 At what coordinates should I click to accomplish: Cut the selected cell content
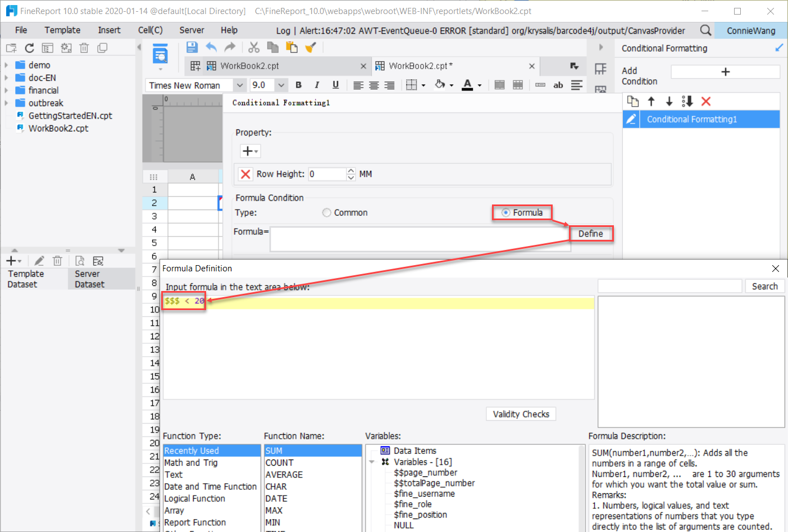tap(253, 47)
